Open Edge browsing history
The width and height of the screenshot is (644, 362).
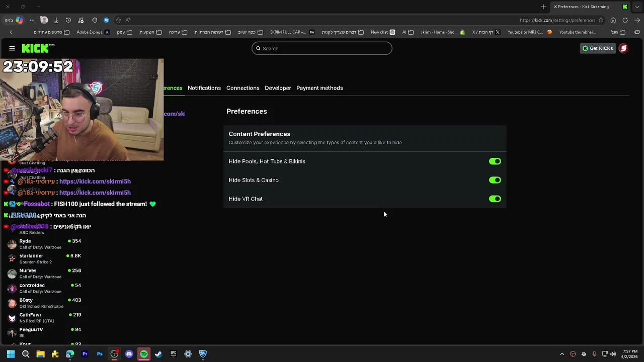(x=68, y=20)
